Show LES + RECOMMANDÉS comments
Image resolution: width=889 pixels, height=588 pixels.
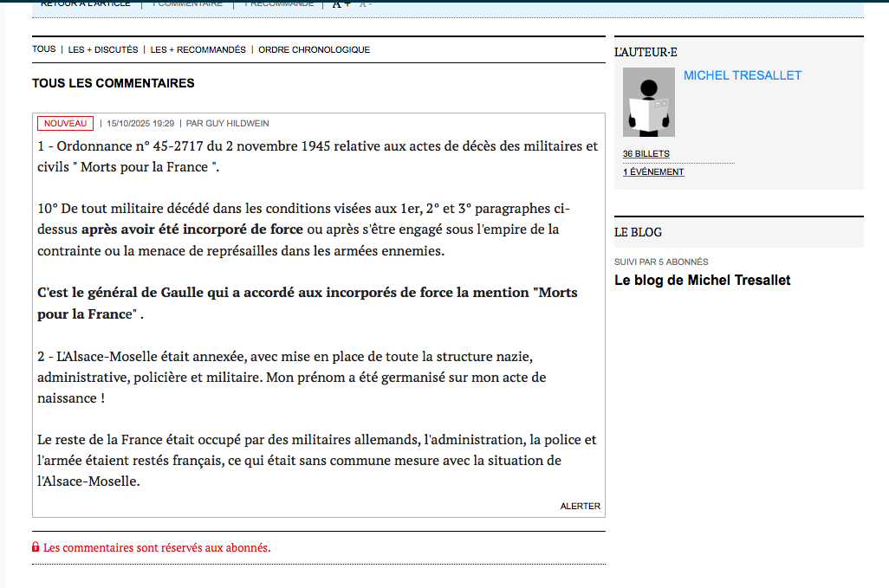[198, 50]
